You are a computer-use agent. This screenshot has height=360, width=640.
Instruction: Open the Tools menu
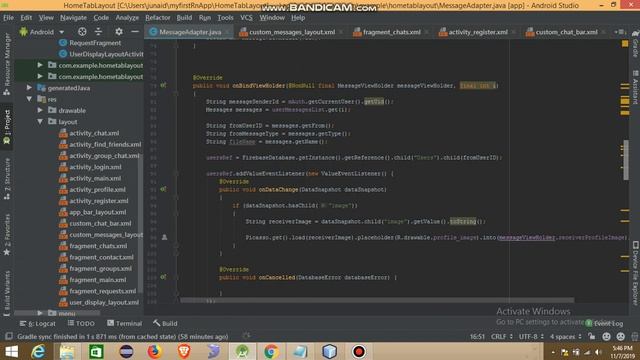click(225, 18)
